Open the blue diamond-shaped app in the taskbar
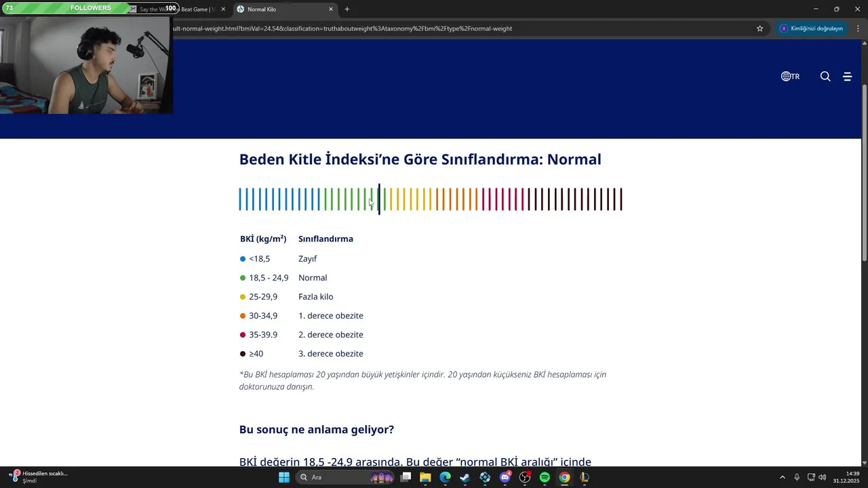 (485, 477)
